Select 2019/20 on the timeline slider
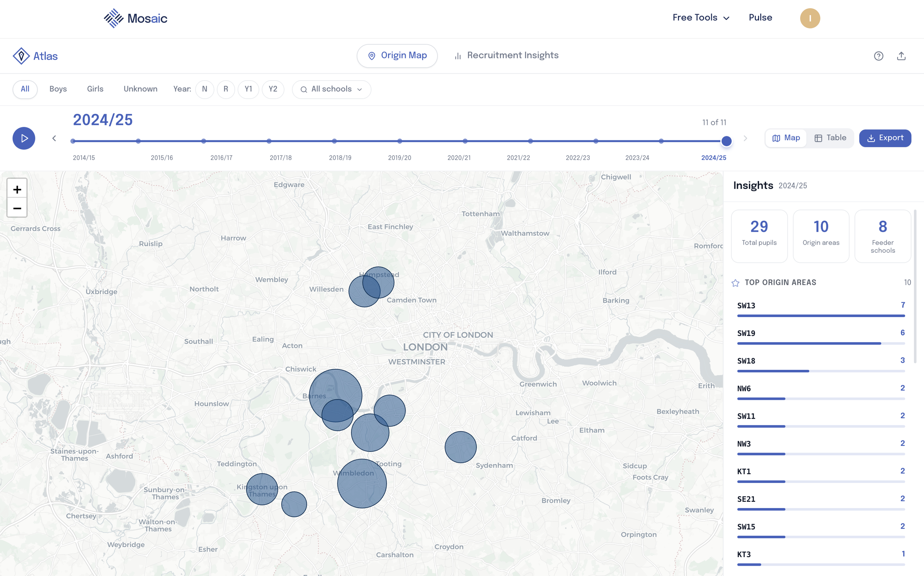The width and height of the screenshot is (924, 576). click(400, 142)
